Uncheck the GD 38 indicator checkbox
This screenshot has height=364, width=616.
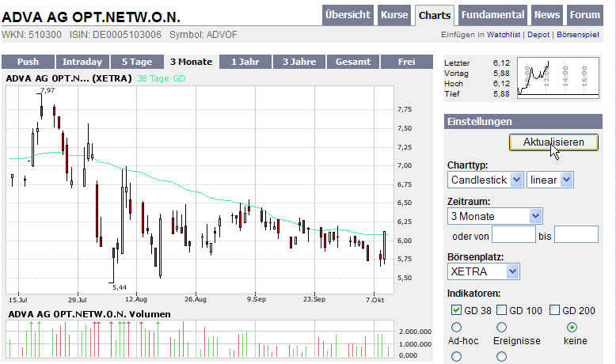[x=455, y=309]
